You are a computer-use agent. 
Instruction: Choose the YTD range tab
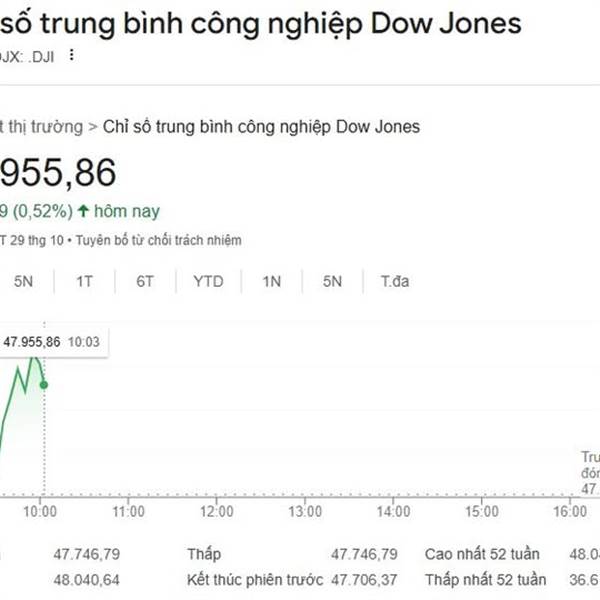(x=208, y=281)
